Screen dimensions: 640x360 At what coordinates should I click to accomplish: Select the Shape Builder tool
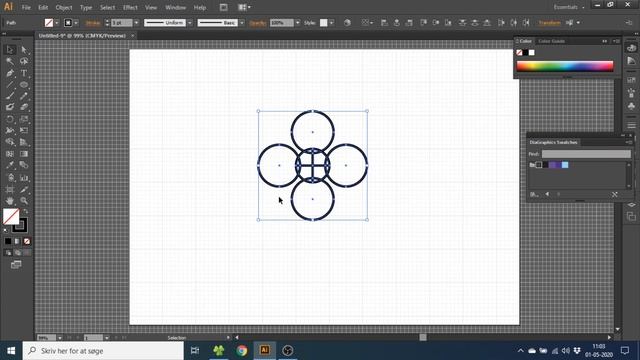click(x=10, y=142)
